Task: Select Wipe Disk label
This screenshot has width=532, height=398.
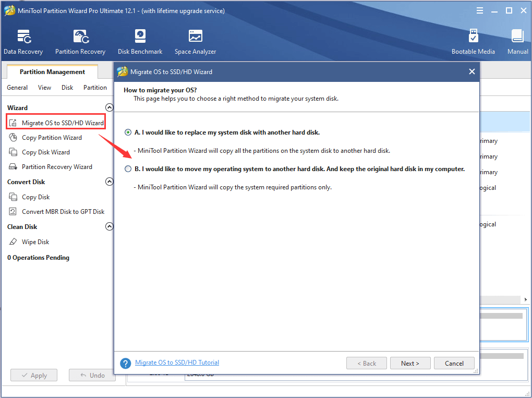Action: pos(35,242)
